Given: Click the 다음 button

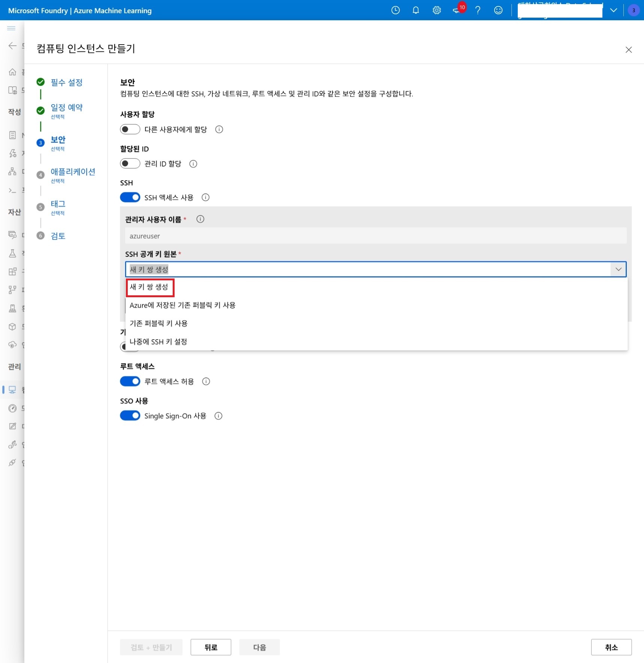Looking at the screenshot, I should click(260, 647).
